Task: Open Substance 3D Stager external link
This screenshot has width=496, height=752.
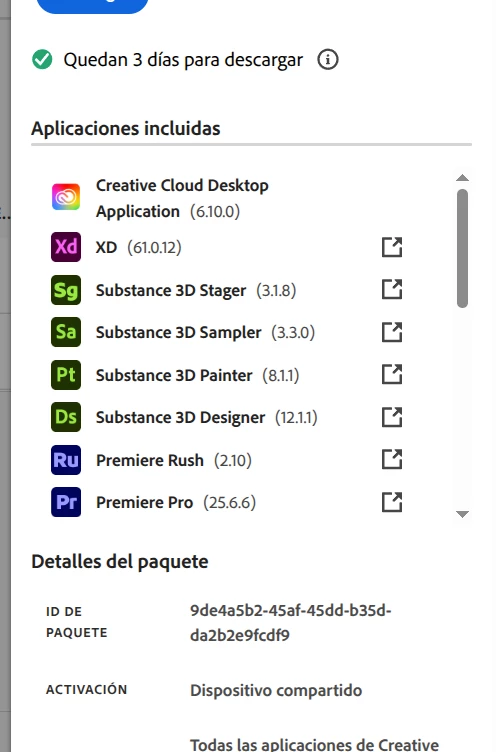Action: [x=392, y=290]
